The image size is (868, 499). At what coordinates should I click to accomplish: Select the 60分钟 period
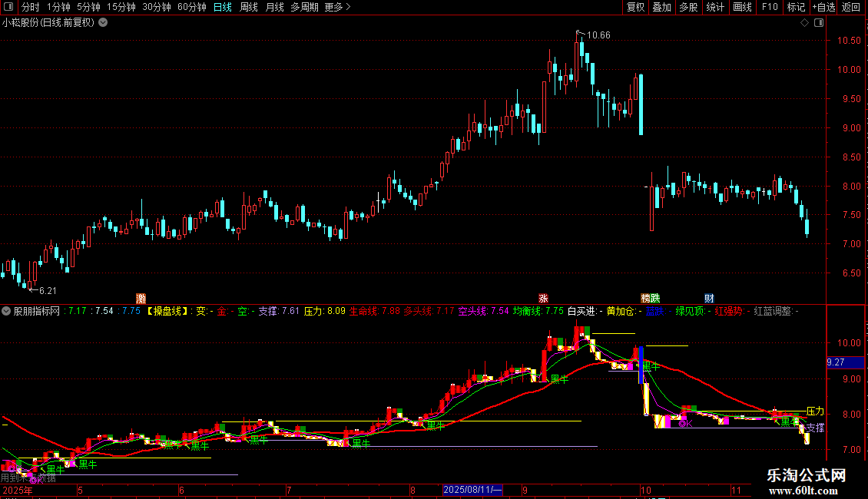click(192, 7)
